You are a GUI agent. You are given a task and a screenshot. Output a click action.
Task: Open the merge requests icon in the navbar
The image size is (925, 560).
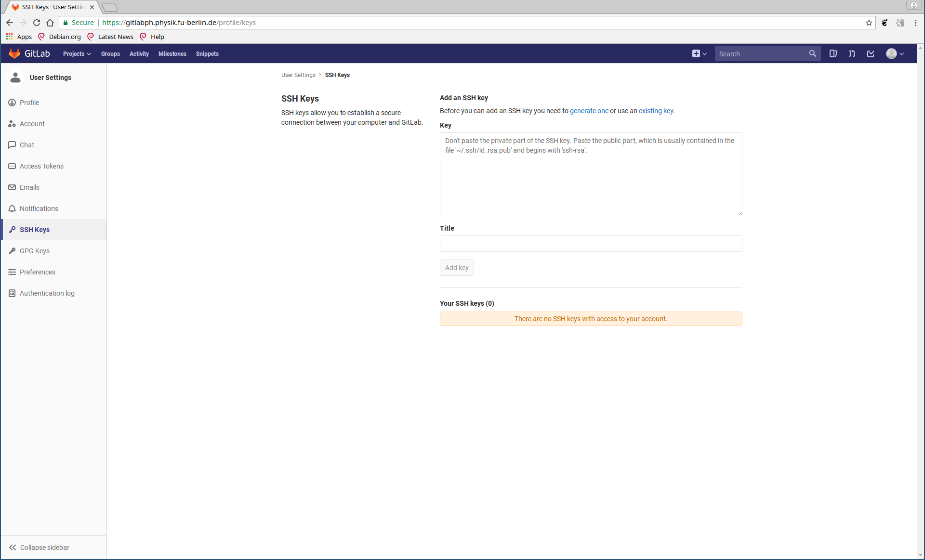click(852, 53)
